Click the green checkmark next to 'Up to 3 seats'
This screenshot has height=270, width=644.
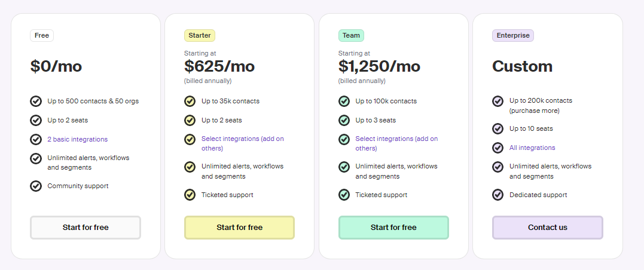[x=344, y=120]
